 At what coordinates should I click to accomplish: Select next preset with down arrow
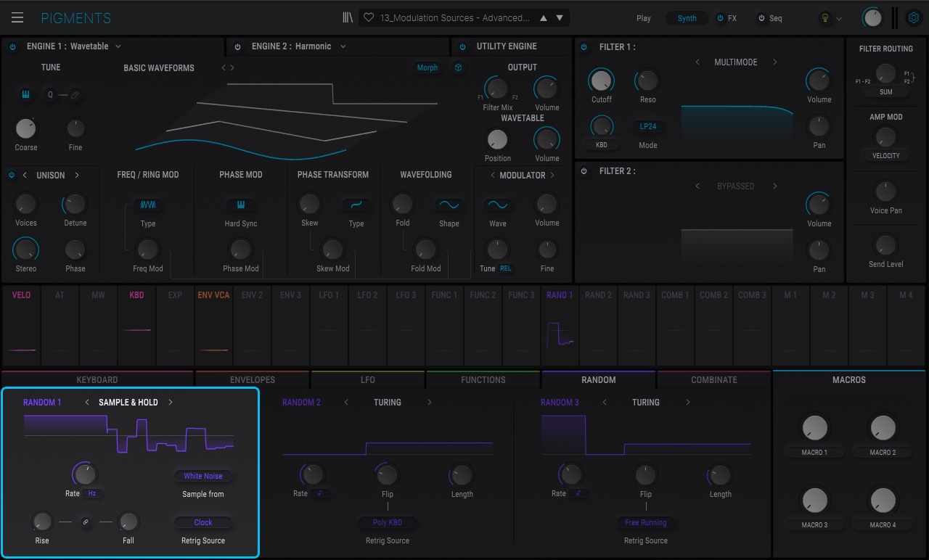pos(560,18)
